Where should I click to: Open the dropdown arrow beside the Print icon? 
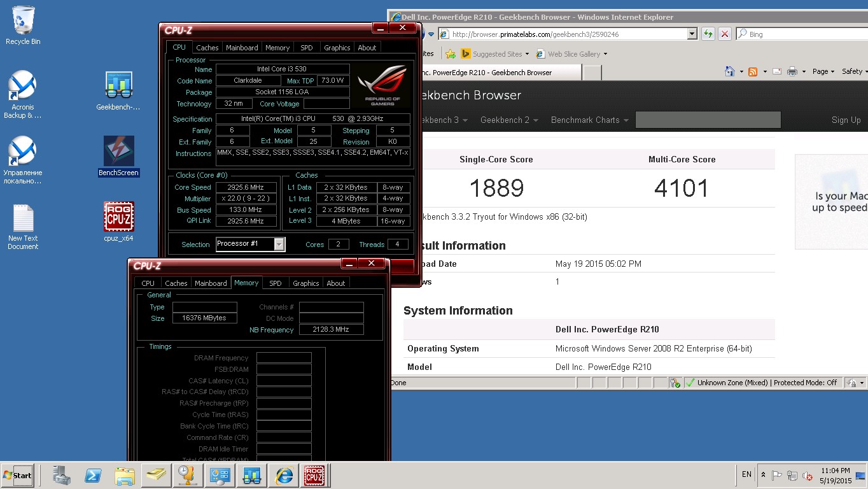(x=804, y=71)
